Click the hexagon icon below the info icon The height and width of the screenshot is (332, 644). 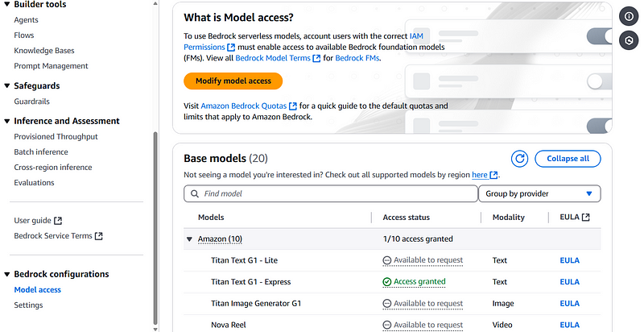629,40
